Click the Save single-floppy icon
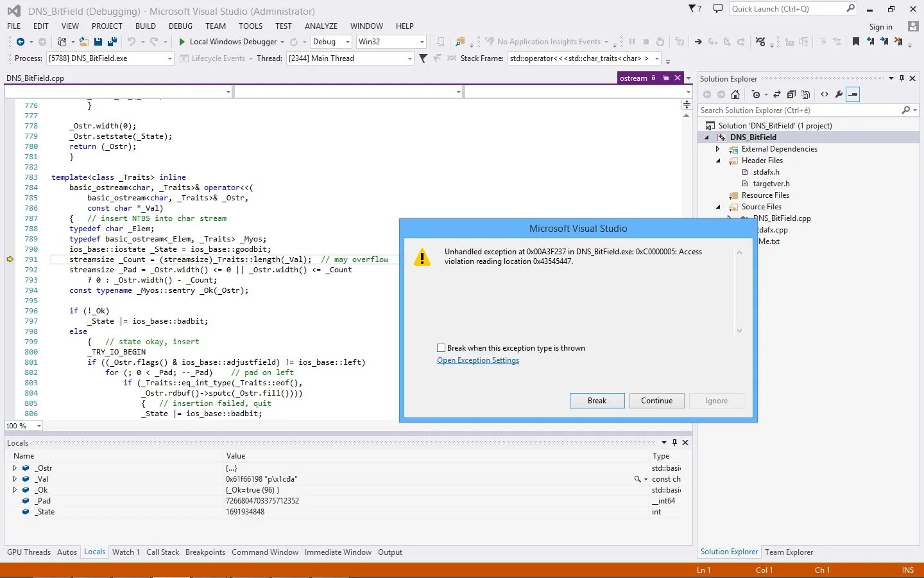This screenshot has height=578, width=924. tap(98, 42)
